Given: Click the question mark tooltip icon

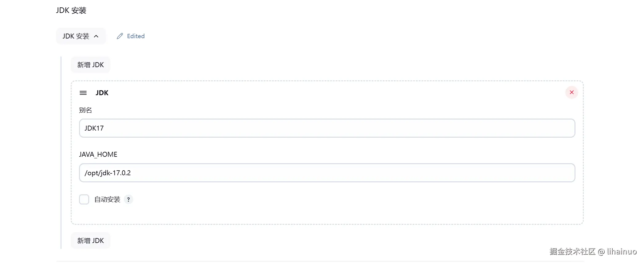Looking at the screenshot, I should tap(128, 199).
